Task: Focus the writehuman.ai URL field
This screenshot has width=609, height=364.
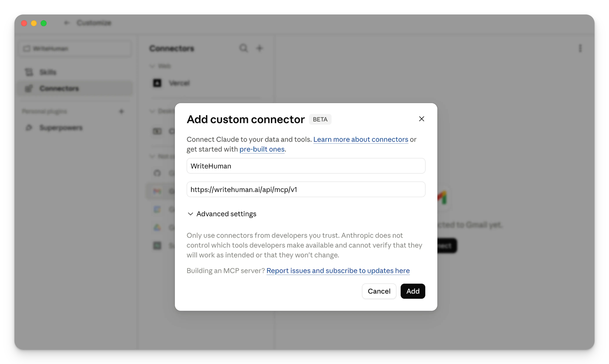Action: pyautogui.click(x=306, y=189)
